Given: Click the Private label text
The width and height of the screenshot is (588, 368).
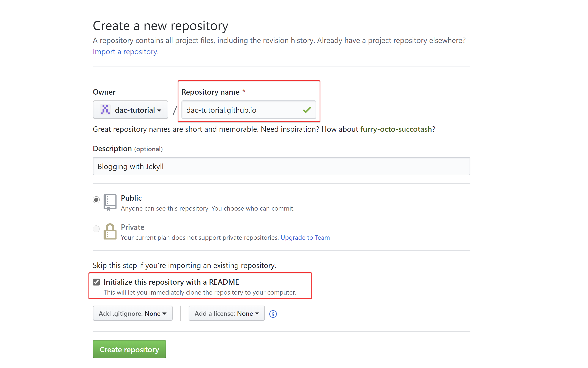Looking at the screenshot, I should coord(132,227).
